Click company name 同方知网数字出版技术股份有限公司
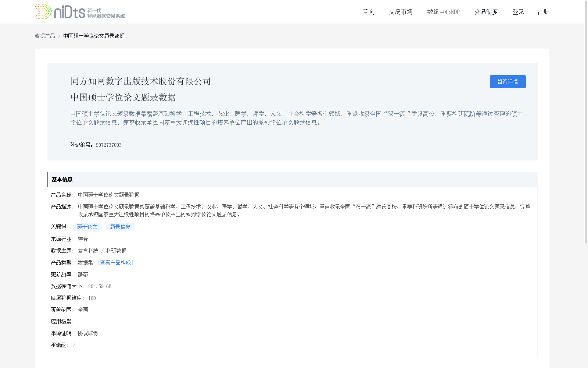 click(141, 81)
